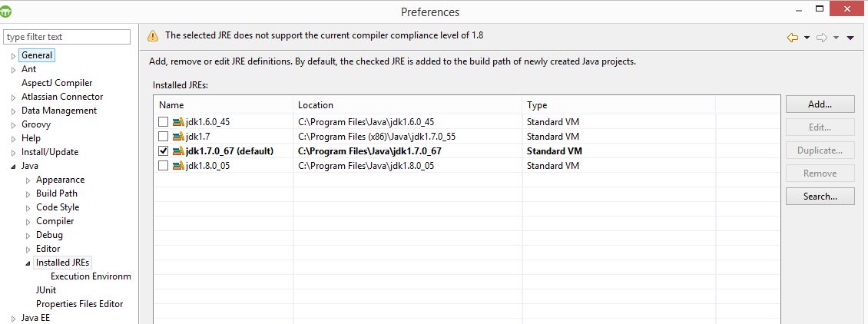
Task: Expand the Code Style subnode
Action: [28, 208]
